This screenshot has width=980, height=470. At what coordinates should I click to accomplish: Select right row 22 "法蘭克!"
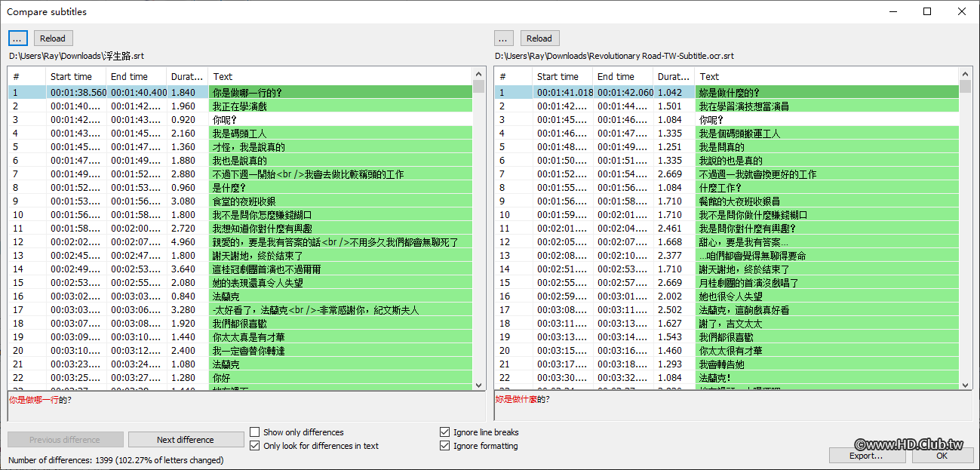point(727,378)
